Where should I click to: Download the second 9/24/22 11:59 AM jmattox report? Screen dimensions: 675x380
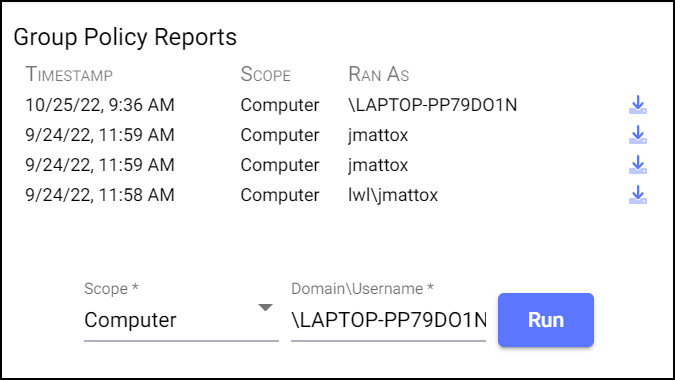(638, 165)
